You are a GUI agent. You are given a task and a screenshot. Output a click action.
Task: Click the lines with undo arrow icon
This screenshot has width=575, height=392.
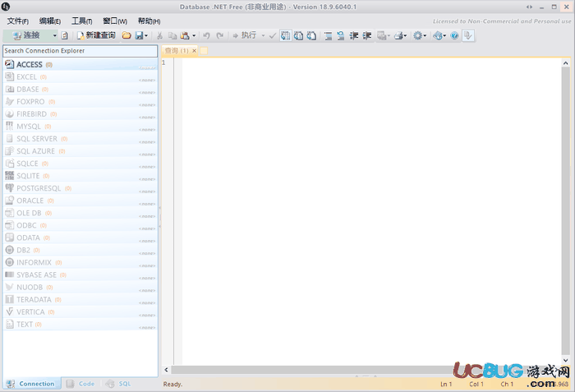click(341, 35)
